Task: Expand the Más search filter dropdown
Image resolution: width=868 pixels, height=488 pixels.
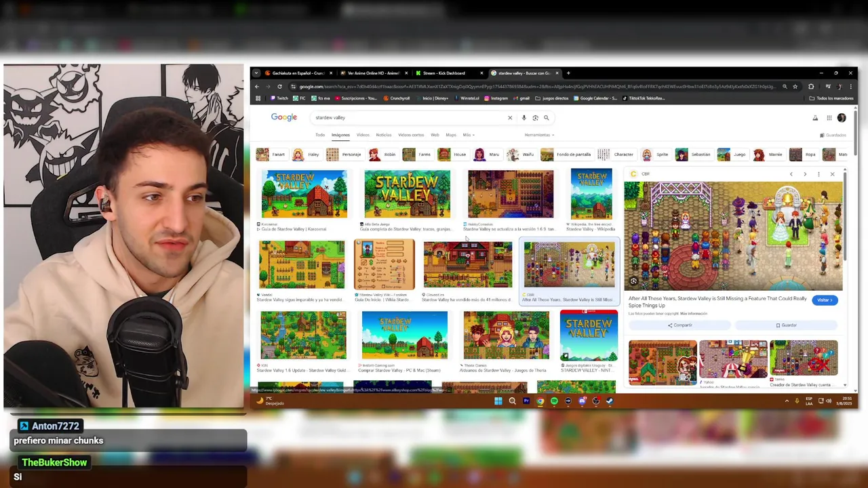Action: pos(469,135)
